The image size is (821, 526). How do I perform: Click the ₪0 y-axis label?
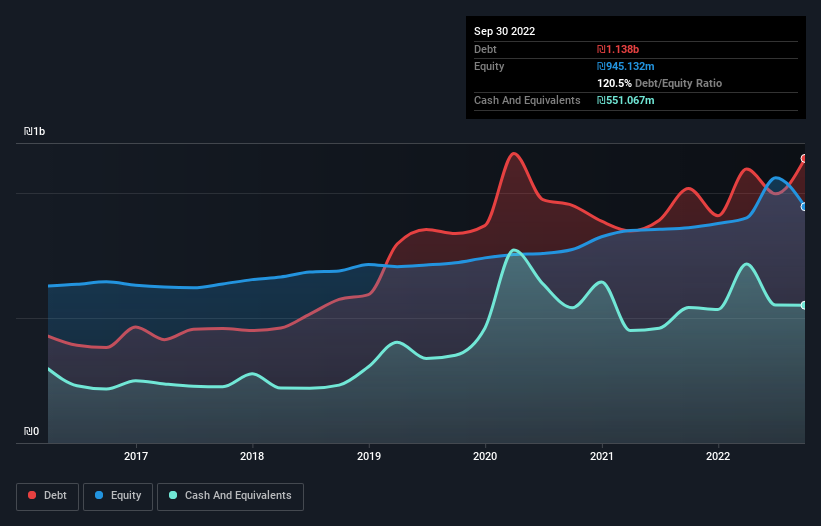pos(32,432)
